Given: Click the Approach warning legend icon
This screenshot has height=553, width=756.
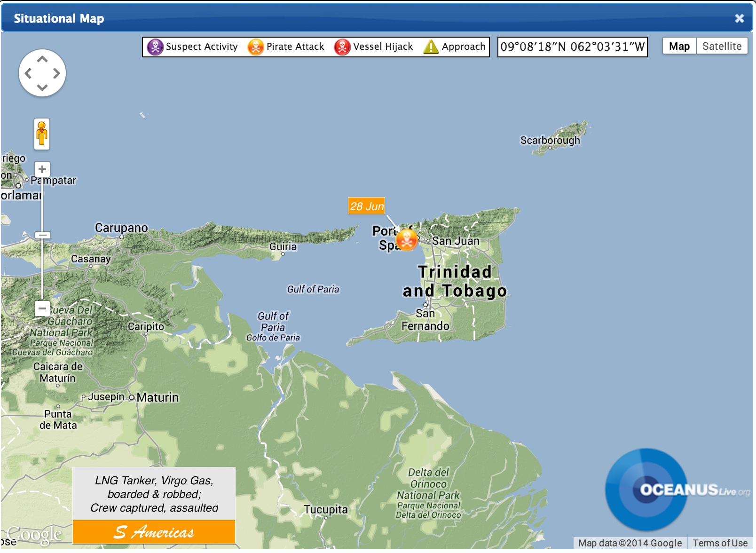Looking at the screenshot, I should pyautogui.click(x=431, y=47).
